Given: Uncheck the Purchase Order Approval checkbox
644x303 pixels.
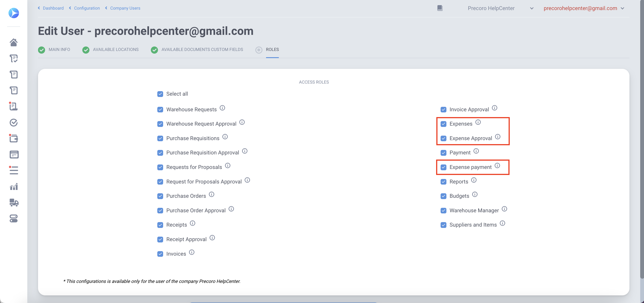Looking at the screenshot, I should [160, 210].
